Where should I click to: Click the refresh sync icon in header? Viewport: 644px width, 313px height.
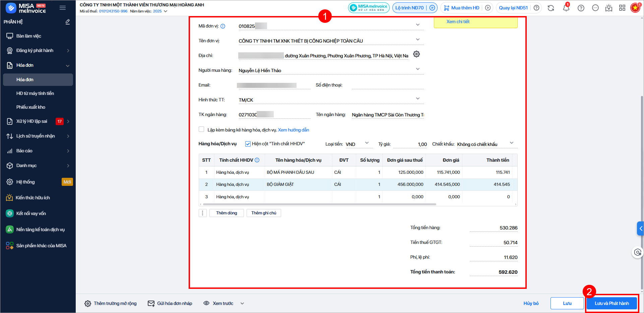click(x=551, y=8)
